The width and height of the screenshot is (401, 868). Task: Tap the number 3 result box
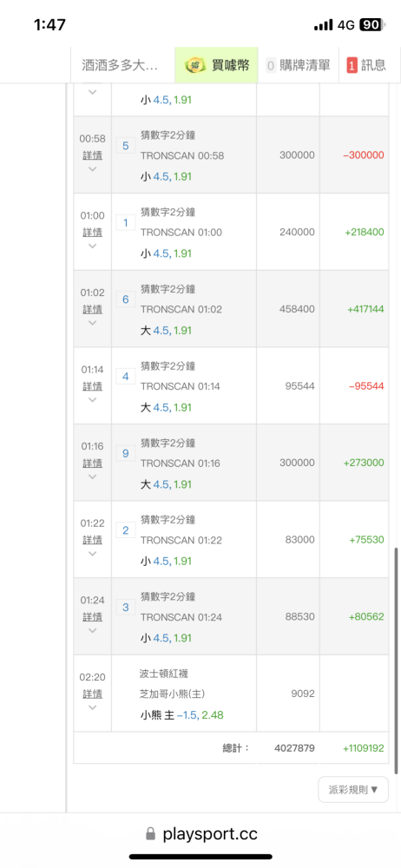pos(125,608)
